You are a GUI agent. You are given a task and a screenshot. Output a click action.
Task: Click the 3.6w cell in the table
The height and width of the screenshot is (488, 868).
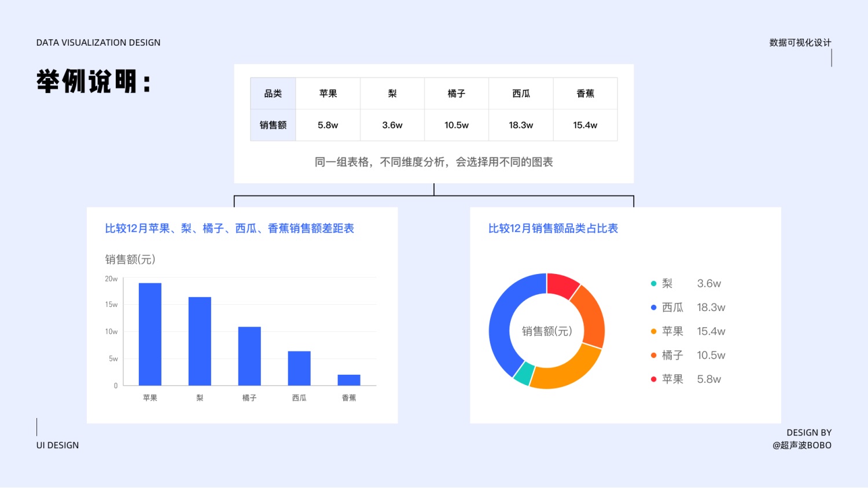[392, 125]
